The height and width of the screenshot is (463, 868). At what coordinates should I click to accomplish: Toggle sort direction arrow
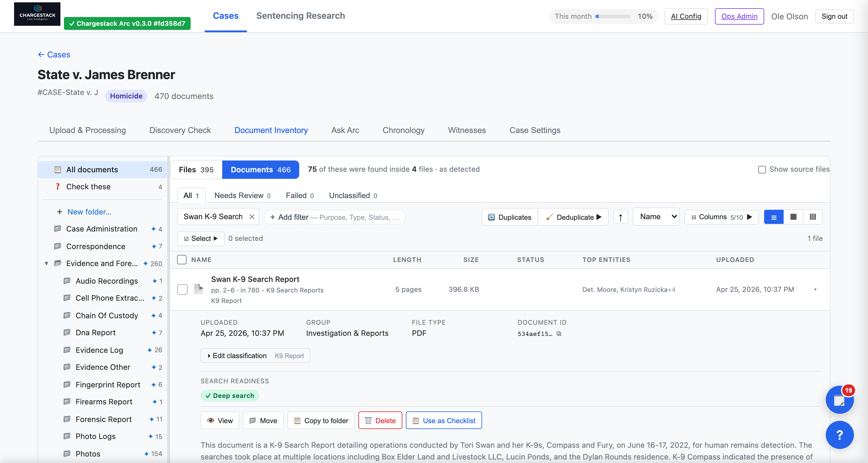[x=620, y=217]
